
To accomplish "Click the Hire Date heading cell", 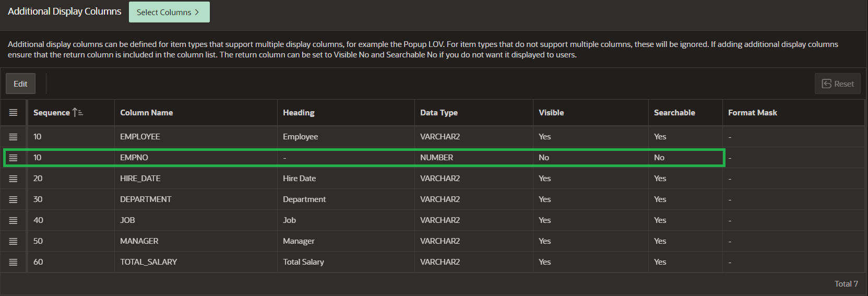I will 346,179.
